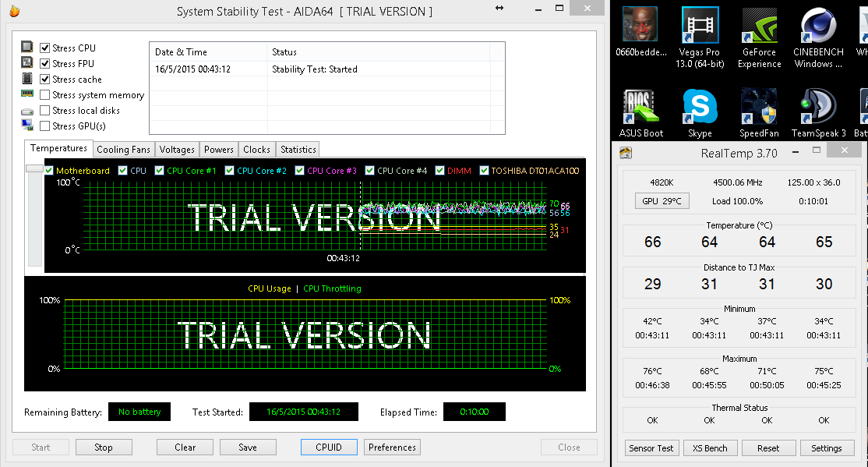This screenshot has height=467, width=868.
Task: Minimize the RealTemp window
Action: click(x=795, y=151)
